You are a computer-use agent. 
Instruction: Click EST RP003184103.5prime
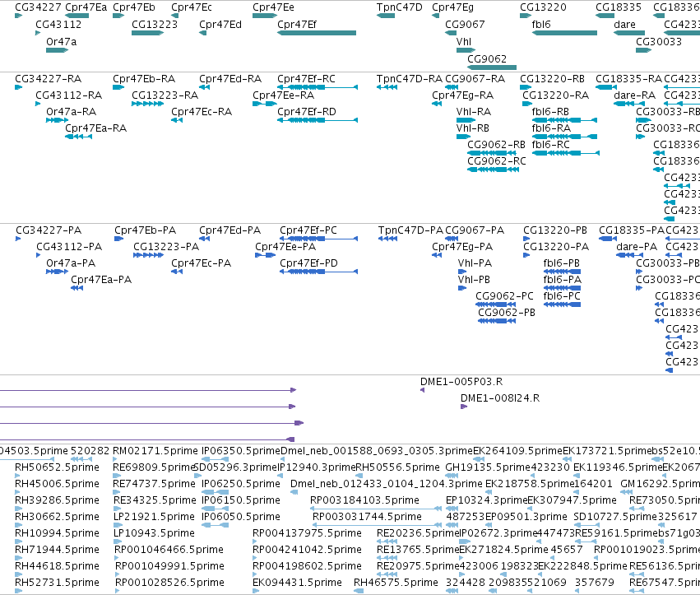click(376, 509)
